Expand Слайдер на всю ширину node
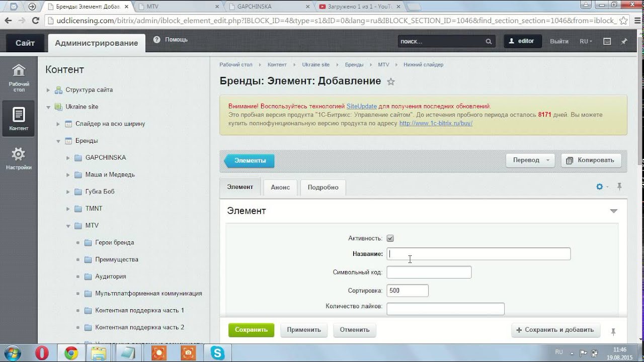The width and height of the screenshot is (644, 362). tap(58, 124)
